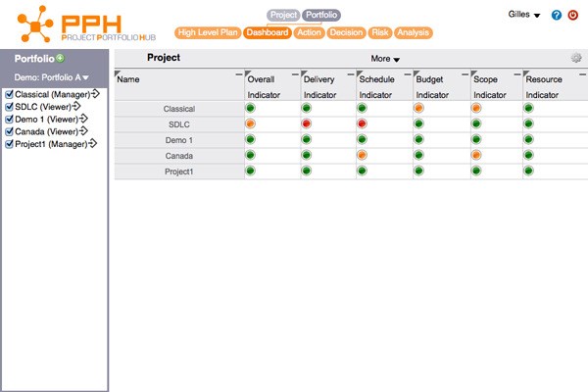
Task: Open the blue help question mark icon
Action: [x=557, y=15]
